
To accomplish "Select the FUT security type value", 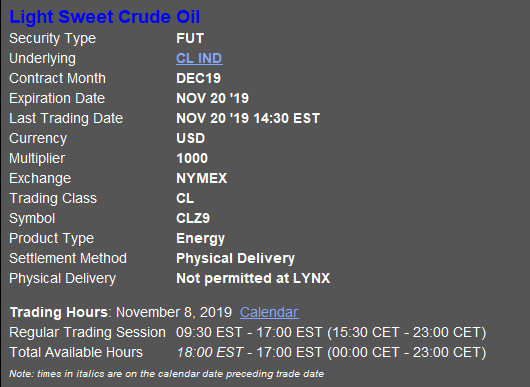I will coord(190,38).
